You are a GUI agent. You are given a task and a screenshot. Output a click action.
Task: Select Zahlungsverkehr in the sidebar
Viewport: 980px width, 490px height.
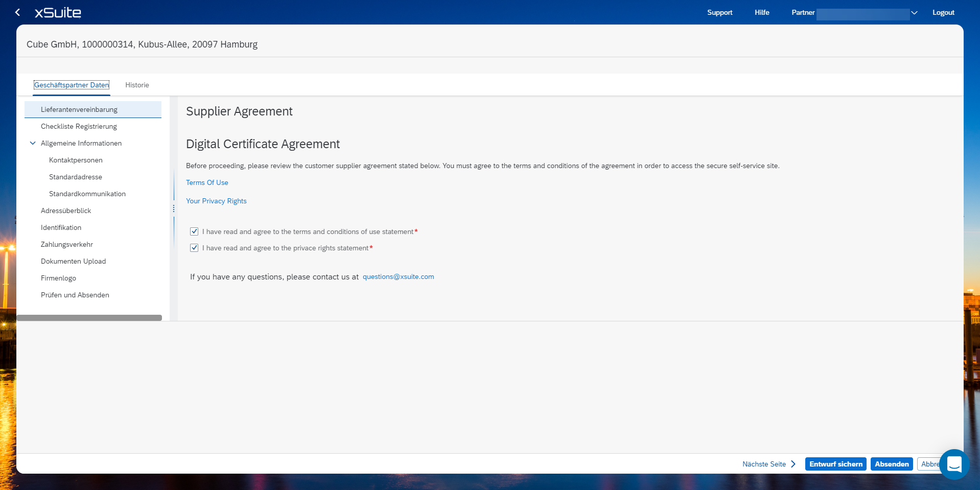coord(67,244)
